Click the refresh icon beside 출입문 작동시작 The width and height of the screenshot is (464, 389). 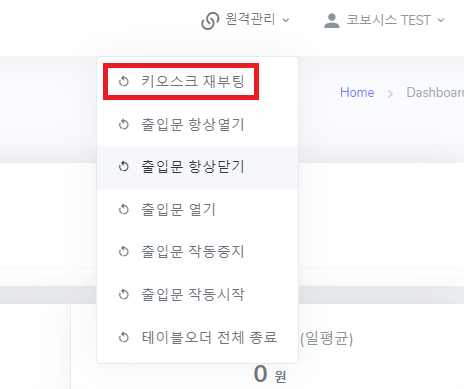pos(124,294)
